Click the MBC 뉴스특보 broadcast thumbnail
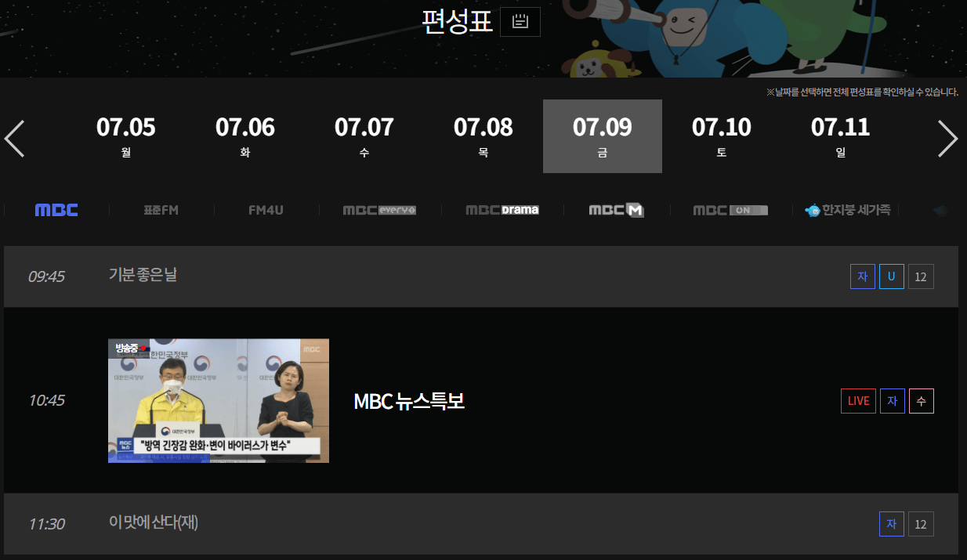The image size is (967, 560). [218, 400]
